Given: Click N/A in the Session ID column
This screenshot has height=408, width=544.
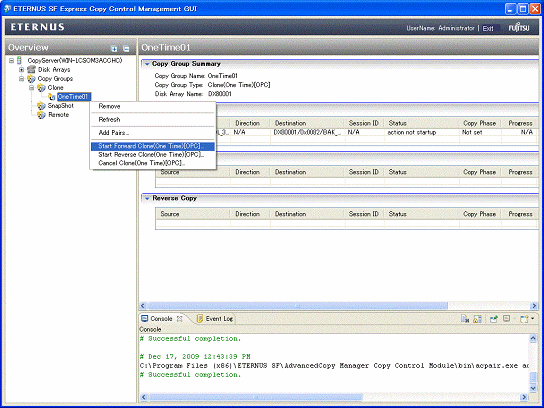Looking at the screenshot, I should tap(354, 132).
